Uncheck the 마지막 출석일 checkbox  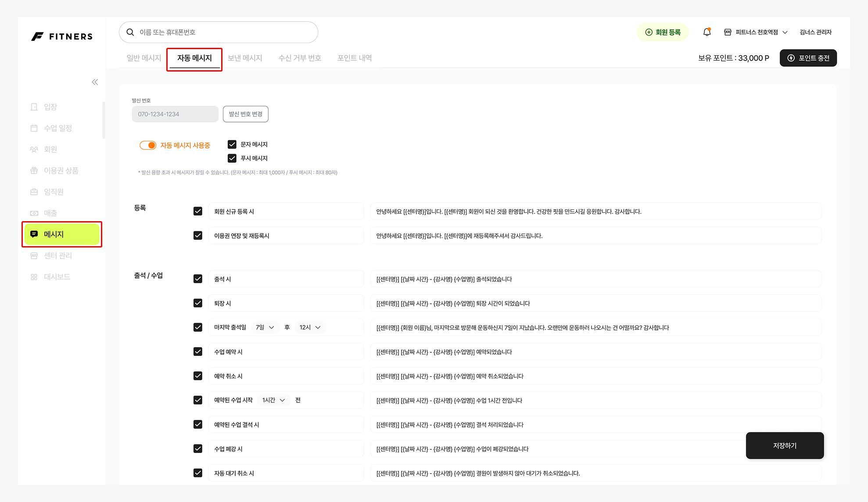point(198,327)
